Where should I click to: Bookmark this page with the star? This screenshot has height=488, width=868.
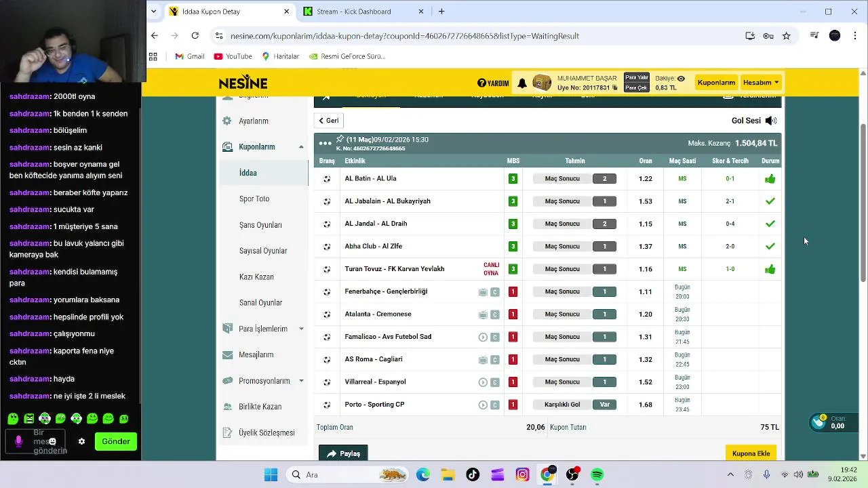(x=786, y=36)
